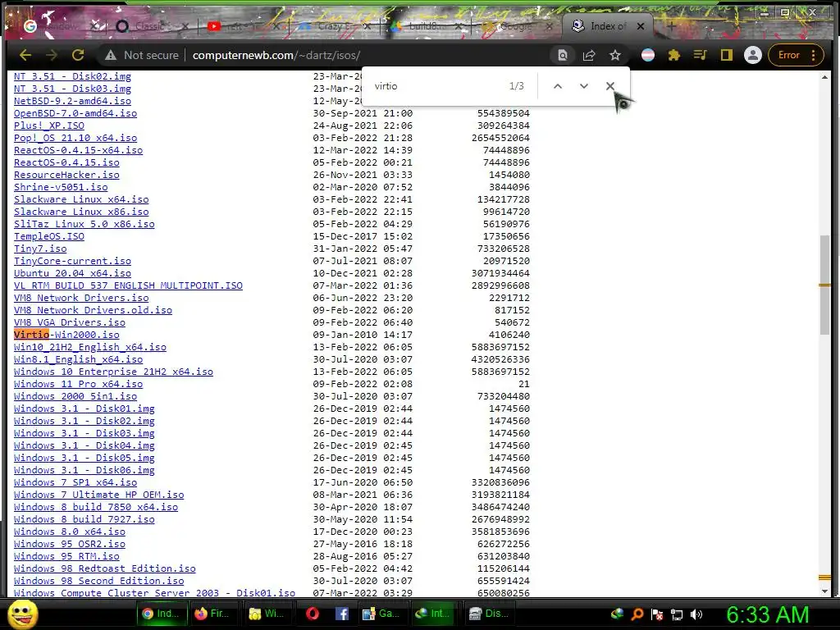The image size is (840, 630).
Task: Click Windows 98 Second Edition.iso link
Action: click(x=99, y=581)
